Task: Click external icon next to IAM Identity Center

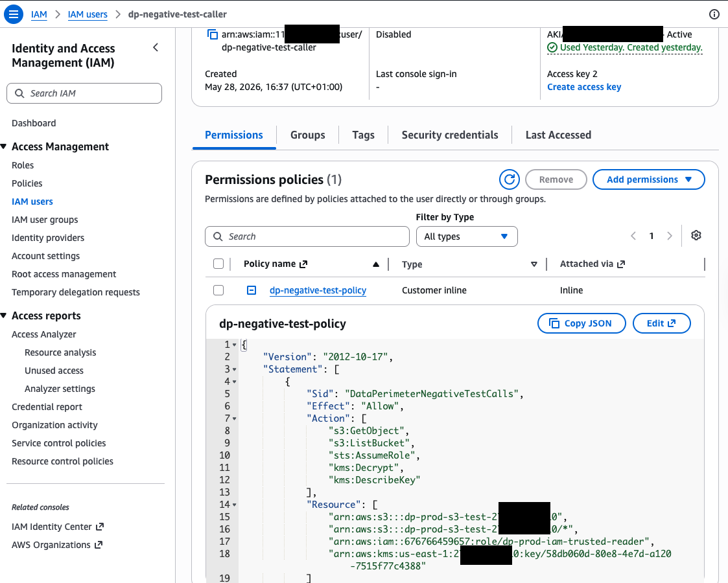Action: point(99,527)
